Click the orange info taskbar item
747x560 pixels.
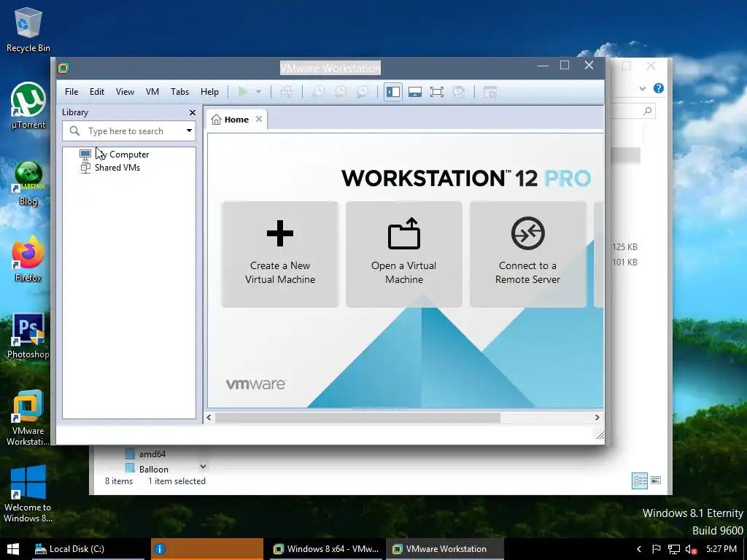click(207, 549)
